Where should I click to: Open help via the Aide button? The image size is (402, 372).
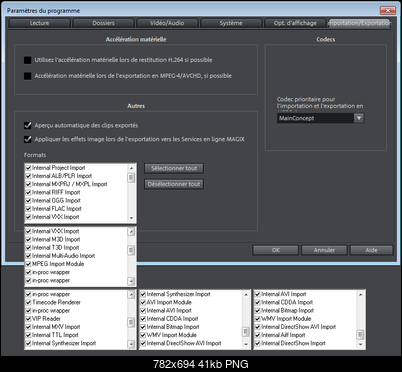371,250
